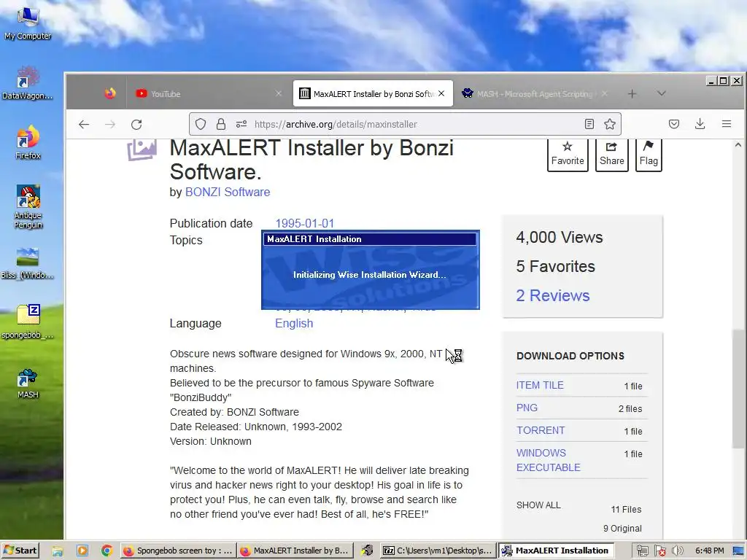Viewport: 747px width, 560px height.
Task: Launch Chrome from quick launch
Action: [107, 551]
